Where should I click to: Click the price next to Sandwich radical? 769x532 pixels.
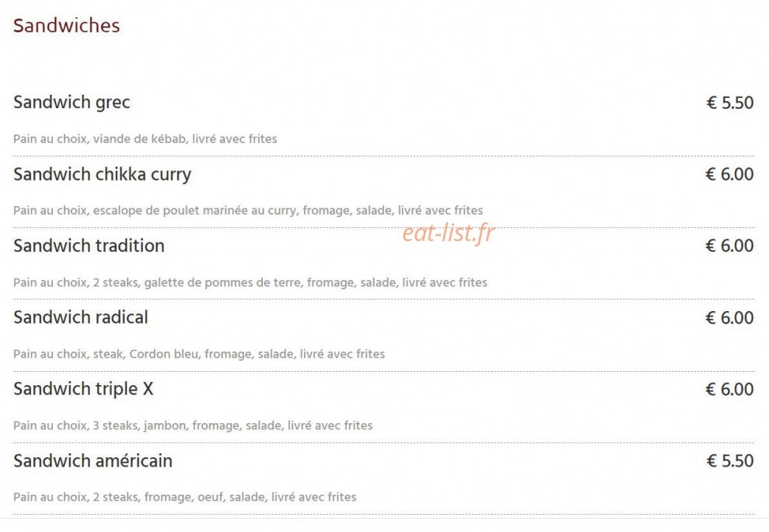pos(729,317)
